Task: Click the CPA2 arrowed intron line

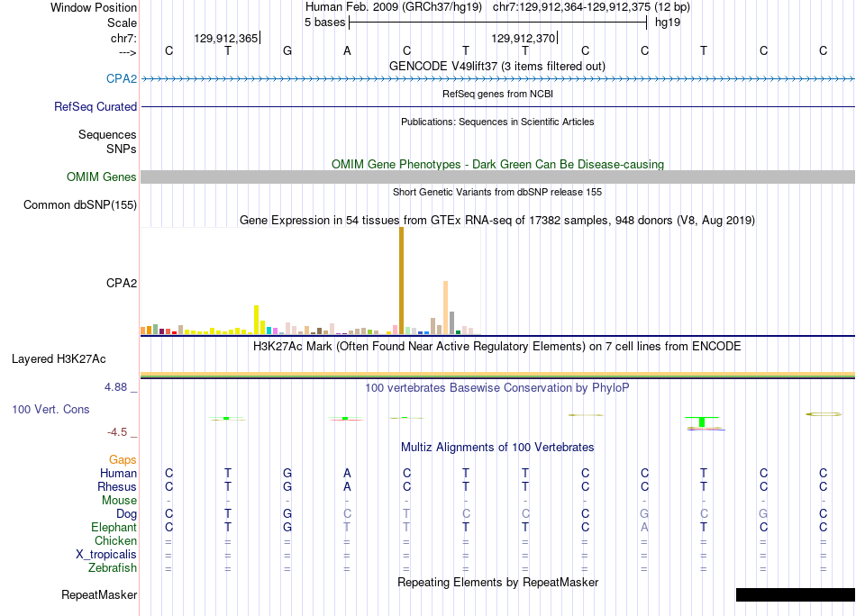Action: pos(498,78)
